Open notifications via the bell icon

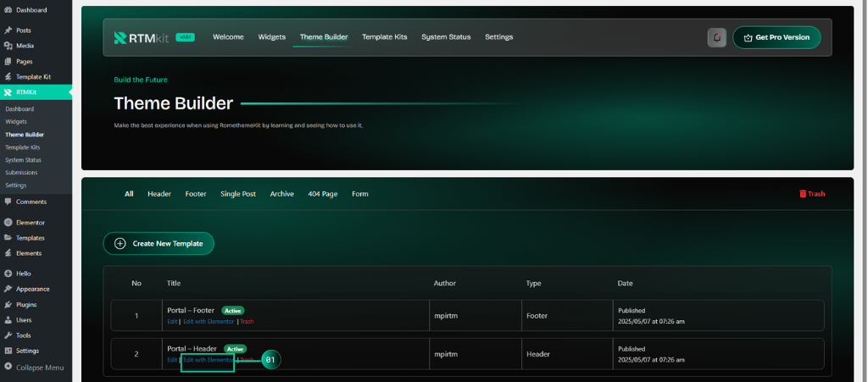[717, 37]
